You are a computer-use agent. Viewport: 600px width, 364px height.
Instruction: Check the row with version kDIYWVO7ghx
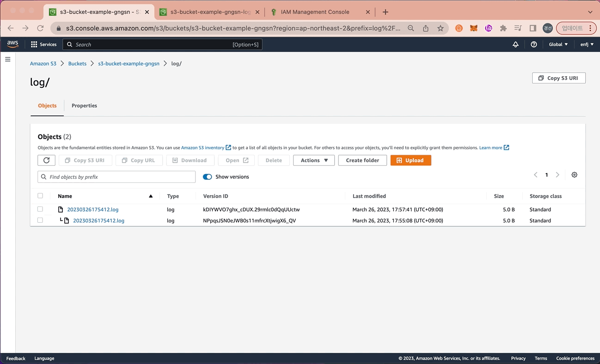pyautogui.click(x=40, y=209)
